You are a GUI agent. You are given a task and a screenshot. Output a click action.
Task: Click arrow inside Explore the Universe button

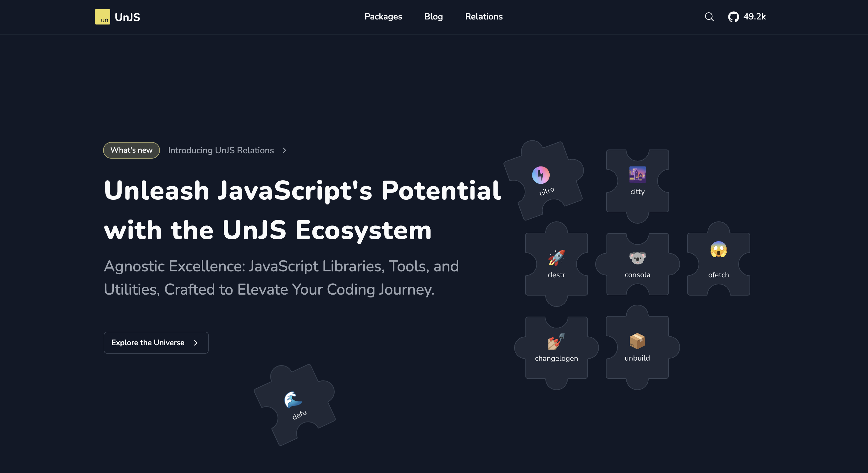tap(196, 343)
